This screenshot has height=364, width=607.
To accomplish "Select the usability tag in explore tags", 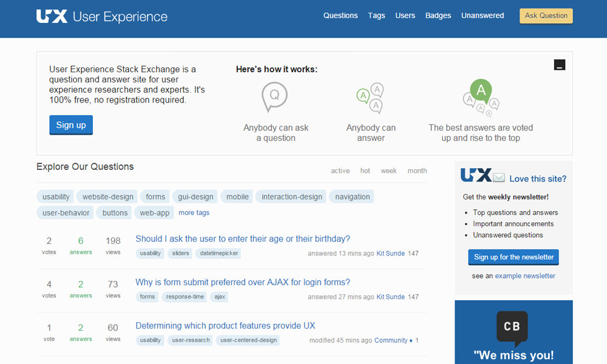I will point(56,197).
